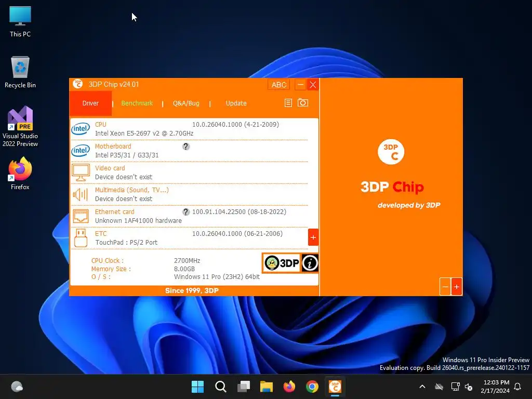Expand the ETC devices with red plus
Viewport: 532px width, 399px height.
(313, 237)
